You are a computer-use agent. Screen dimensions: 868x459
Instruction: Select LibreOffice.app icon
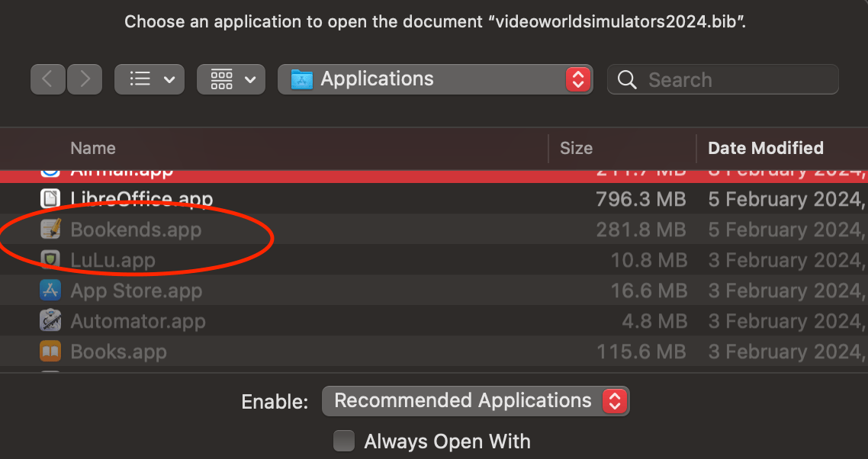coord(50,199)
